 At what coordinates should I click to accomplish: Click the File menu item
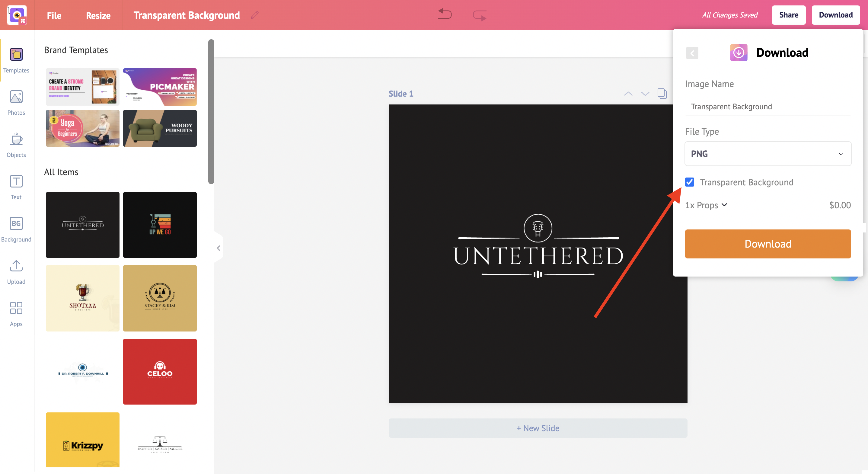point(54,15)
